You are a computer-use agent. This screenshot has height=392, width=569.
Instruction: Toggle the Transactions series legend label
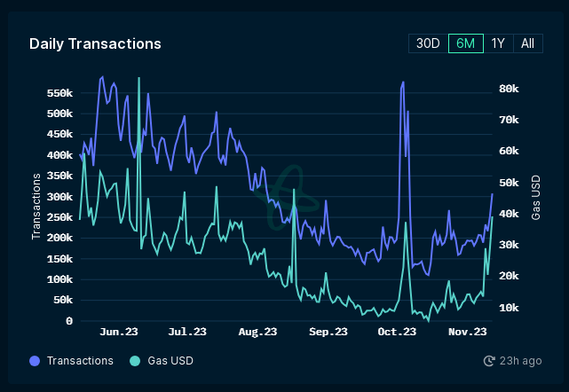coord(80,361)
